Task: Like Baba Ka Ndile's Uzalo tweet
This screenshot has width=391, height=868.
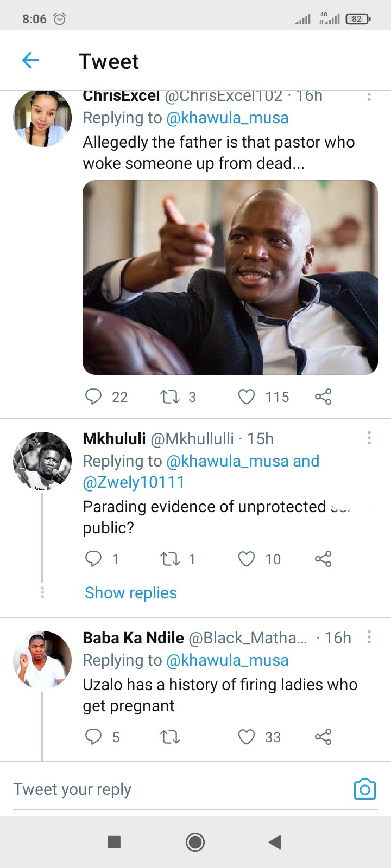Action: pyautogui.click(x=247, y=737)
